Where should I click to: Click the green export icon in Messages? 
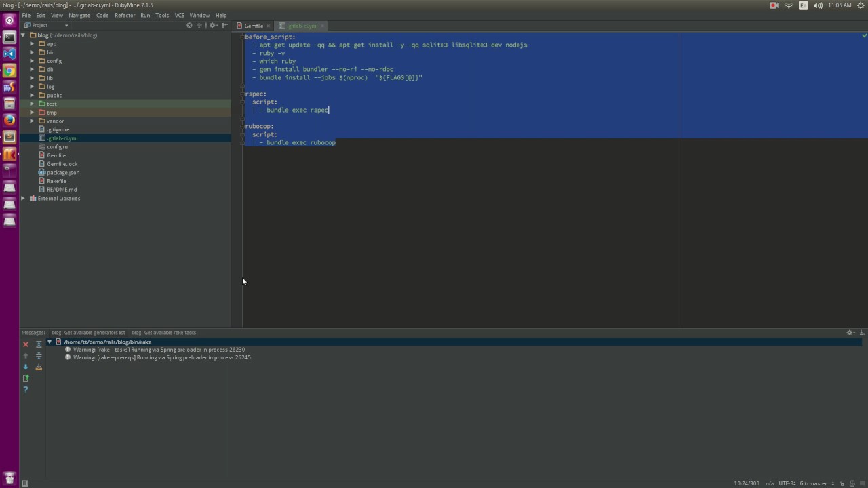tap(26, 378)
